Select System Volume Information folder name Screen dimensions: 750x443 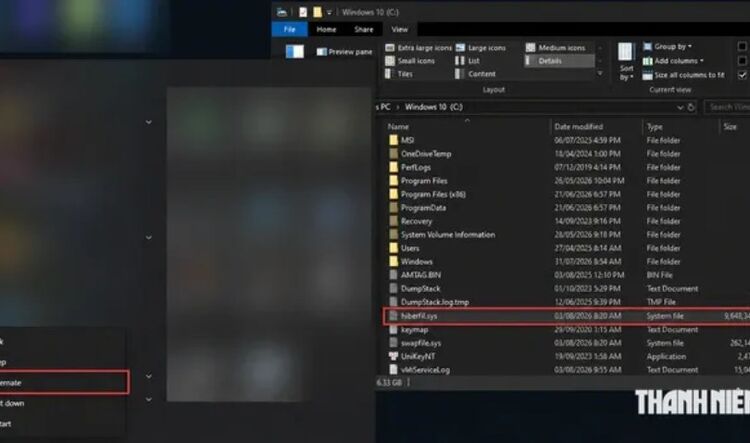click(448, 234)
